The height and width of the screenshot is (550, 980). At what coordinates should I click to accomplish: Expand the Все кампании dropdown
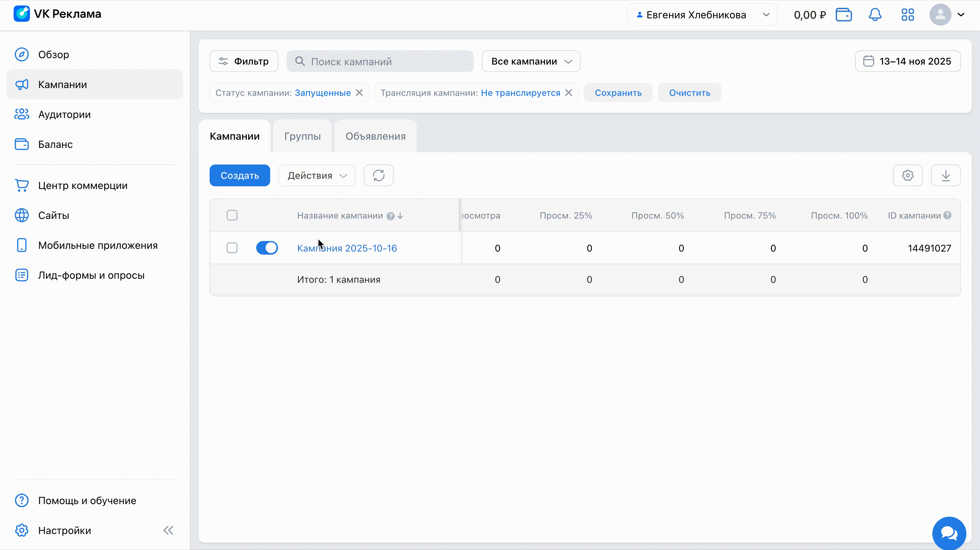coord(531,61)
